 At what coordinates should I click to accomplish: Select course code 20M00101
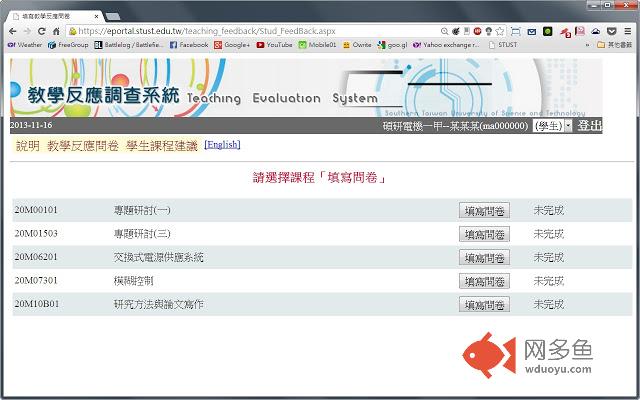click(x=36, y=210)
